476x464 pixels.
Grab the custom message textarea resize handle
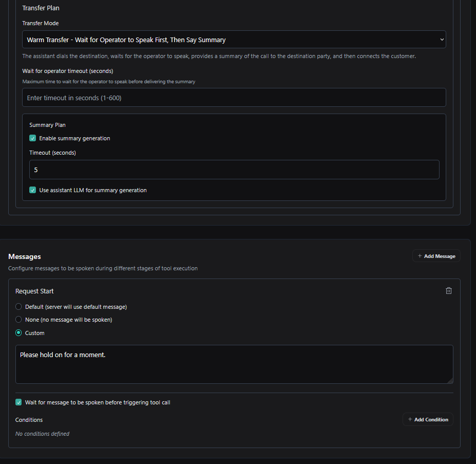450,381
